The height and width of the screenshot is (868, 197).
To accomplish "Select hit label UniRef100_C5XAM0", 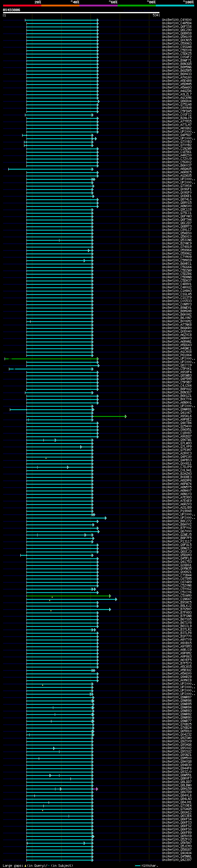I will coord(176,596).
